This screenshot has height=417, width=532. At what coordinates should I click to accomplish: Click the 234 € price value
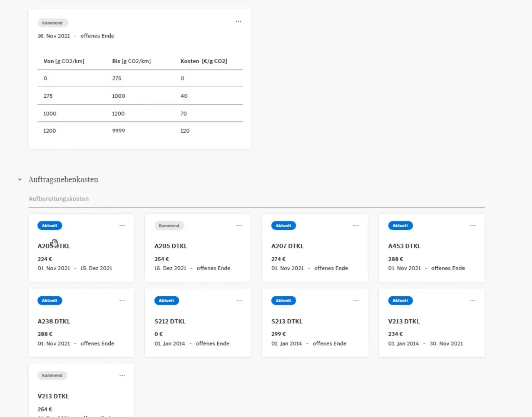[x=395, y=334]
